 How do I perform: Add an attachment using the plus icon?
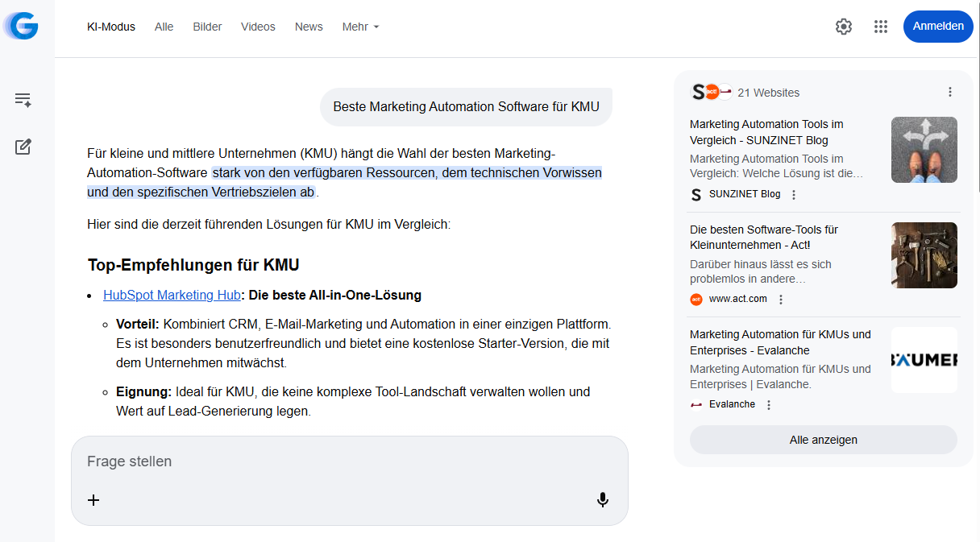[93, 499]
